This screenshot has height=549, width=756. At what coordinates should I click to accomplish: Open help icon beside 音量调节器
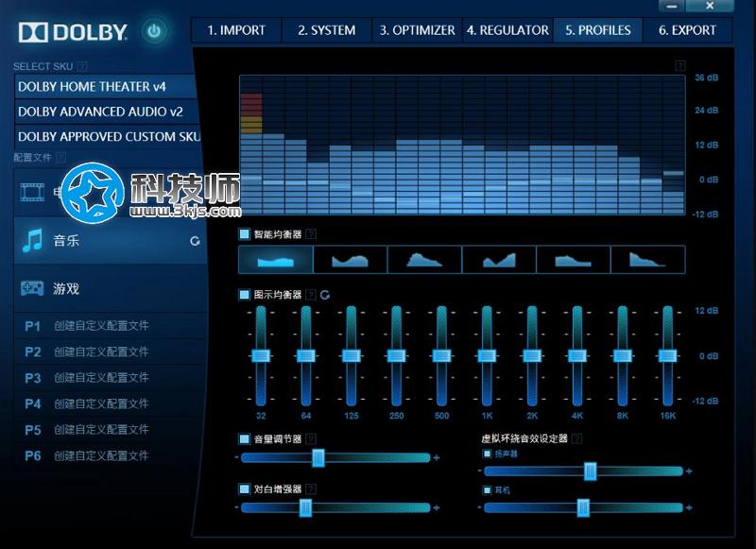311,438
